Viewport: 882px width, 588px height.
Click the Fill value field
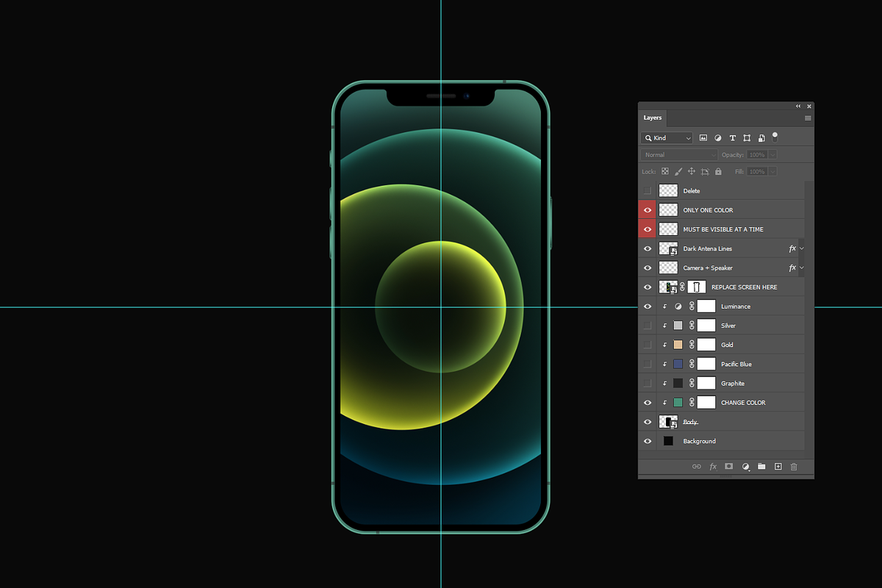[x=757, y=171]
